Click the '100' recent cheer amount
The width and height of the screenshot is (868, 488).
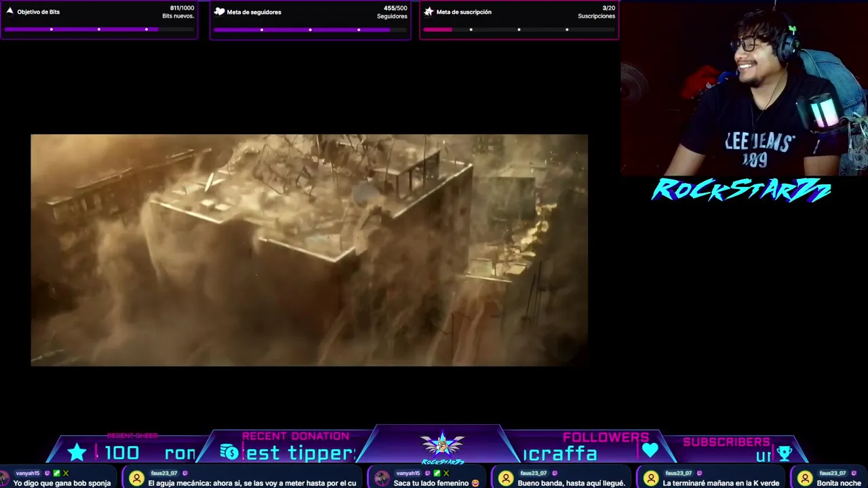pos(122,453)
